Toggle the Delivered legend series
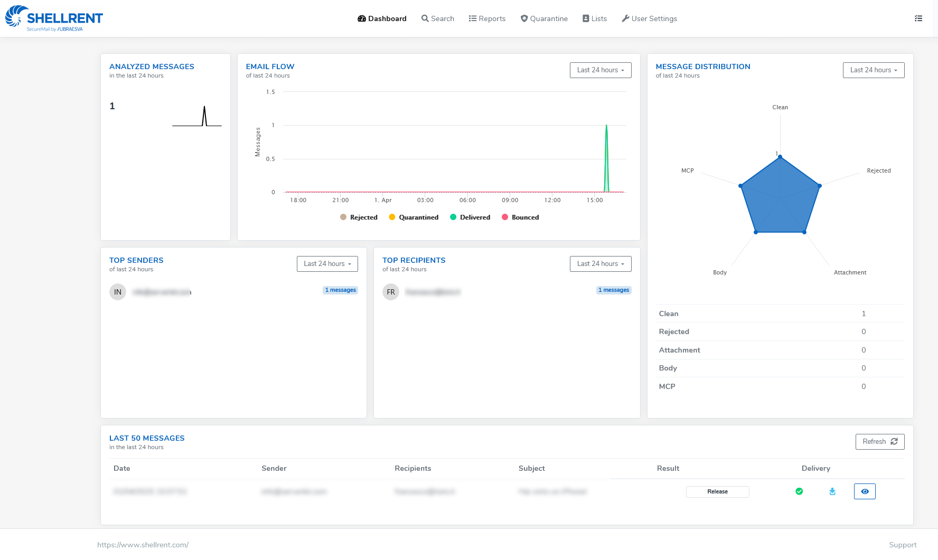 point(470,217)
